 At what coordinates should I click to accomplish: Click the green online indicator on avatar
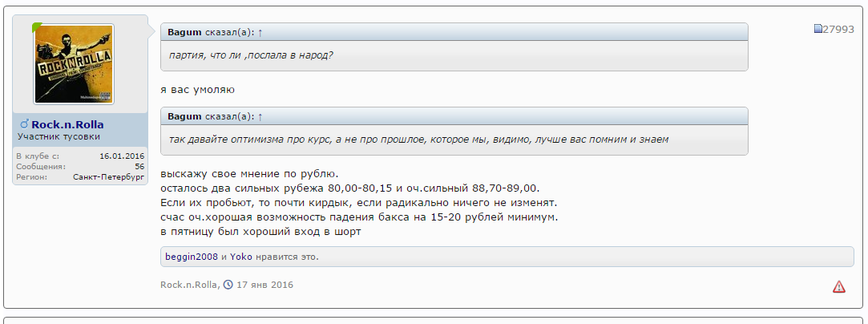click(37, 26)
